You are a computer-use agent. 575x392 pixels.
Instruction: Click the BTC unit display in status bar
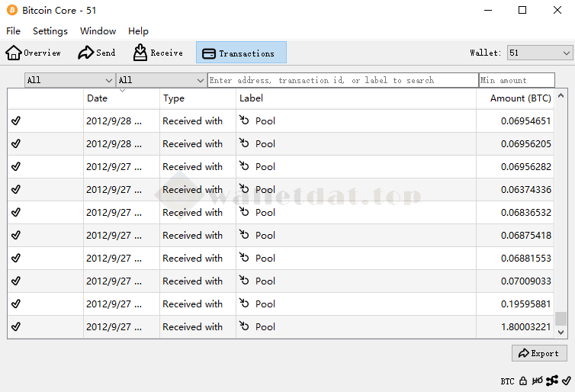[507, 381]
